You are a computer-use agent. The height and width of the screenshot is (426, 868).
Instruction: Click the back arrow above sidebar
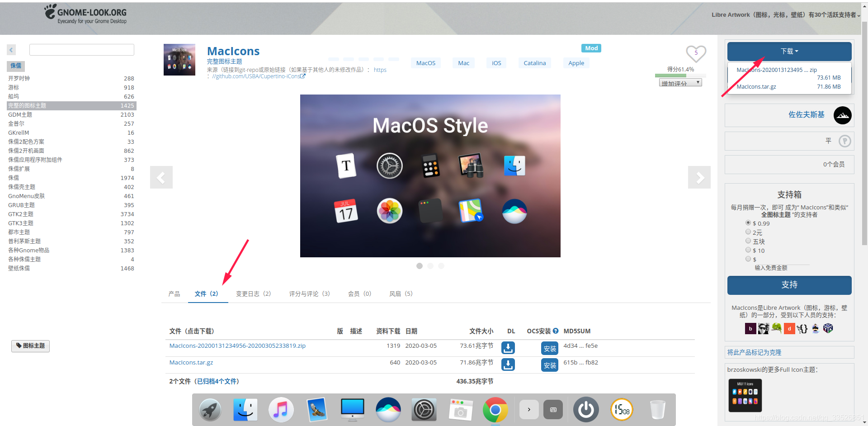pos(11,50)
